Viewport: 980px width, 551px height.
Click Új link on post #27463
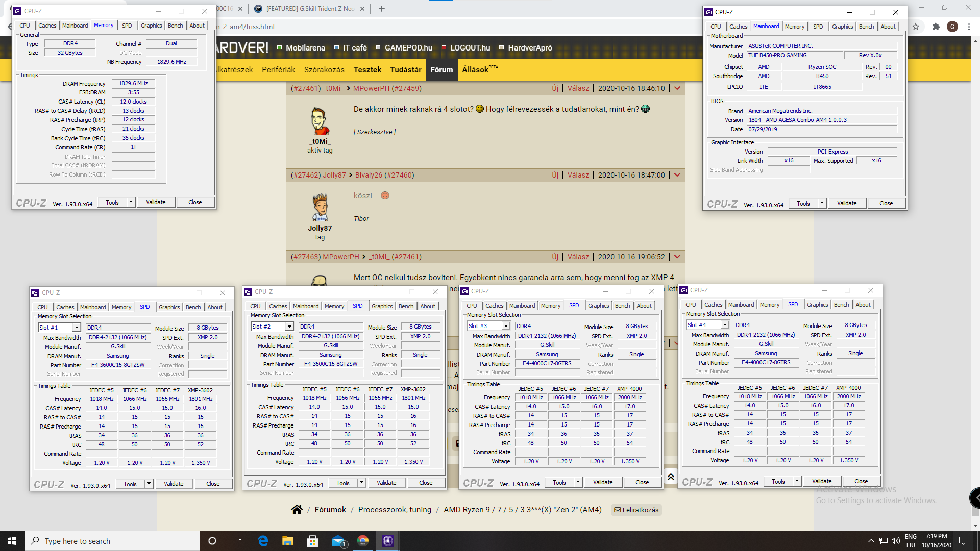click(x=555, y=257)
